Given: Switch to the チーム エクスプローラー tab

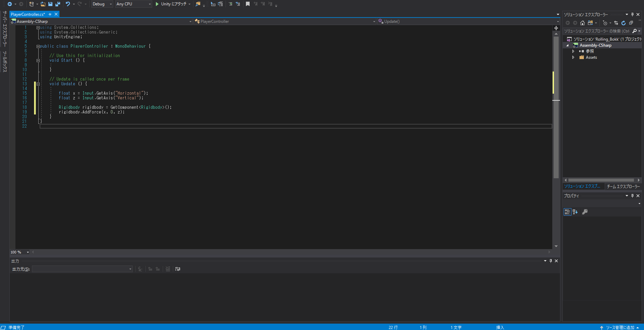Looking at the screenshot, I should (x=623, y=186).
